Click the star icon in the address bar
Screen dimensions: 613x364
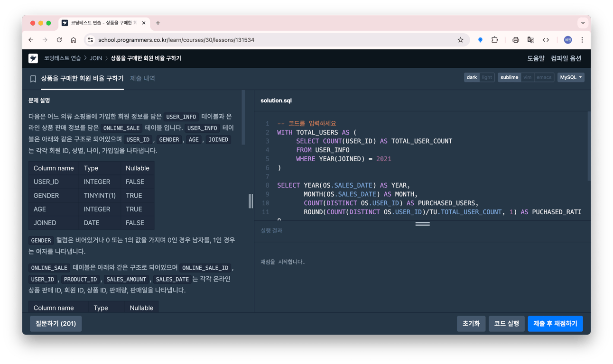(x=460, y=40)
